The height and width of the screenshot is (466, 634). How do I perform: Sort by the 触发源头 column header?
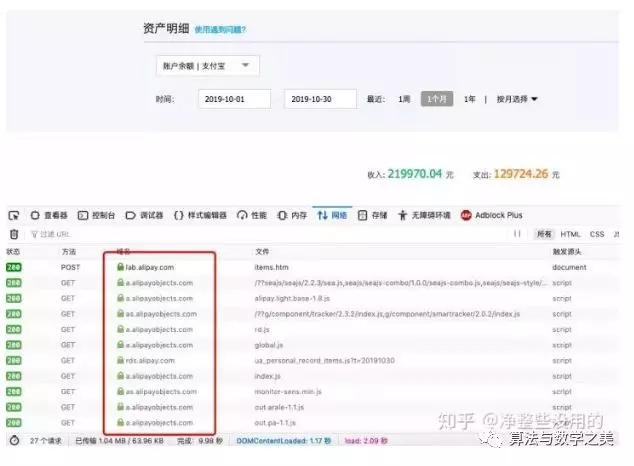566,252
